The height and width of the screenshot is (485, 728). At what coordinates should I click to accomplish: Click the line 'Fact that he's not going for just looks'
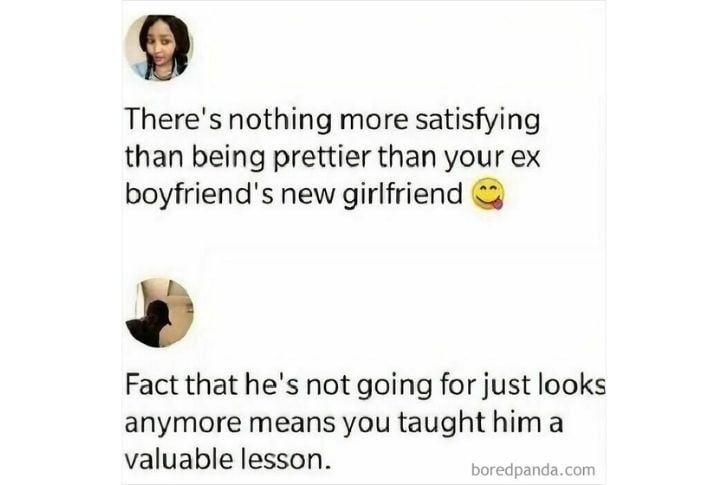point(365,386)
